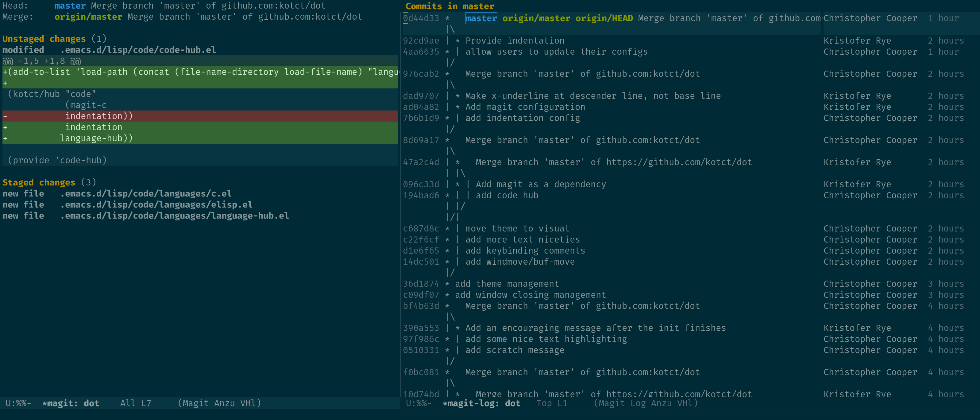
Task: Click the Head: master branch name in status
Action: [70, 6]
